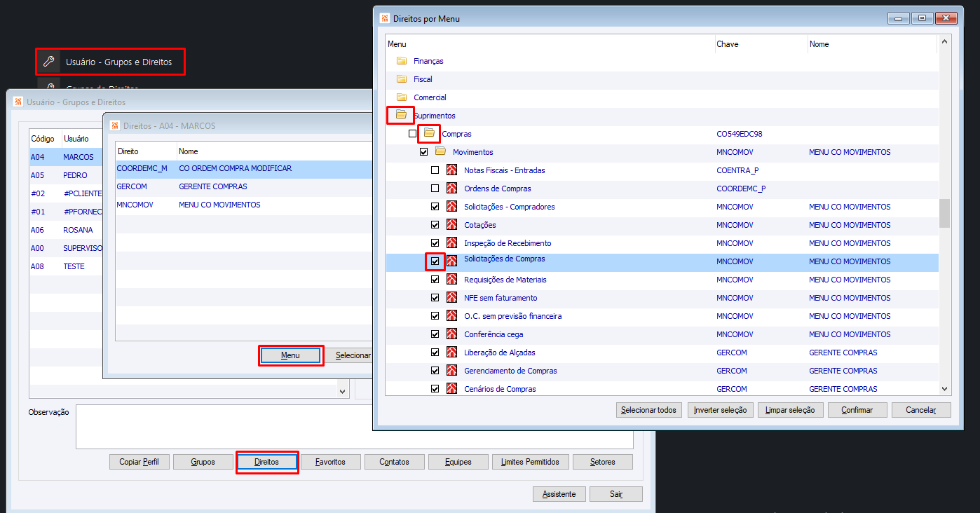
Task: Click the Direitos por Menu vertical scrollbar thumb
Action: 944,214
